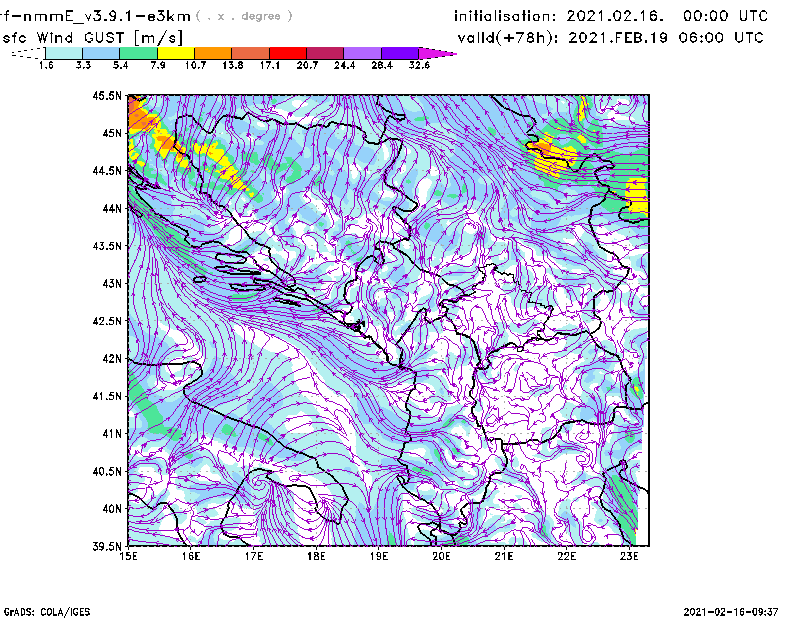Click the legend value 20.7
Image resolution: width=800 pixels, height=618 pixels.
pos(307,65)
